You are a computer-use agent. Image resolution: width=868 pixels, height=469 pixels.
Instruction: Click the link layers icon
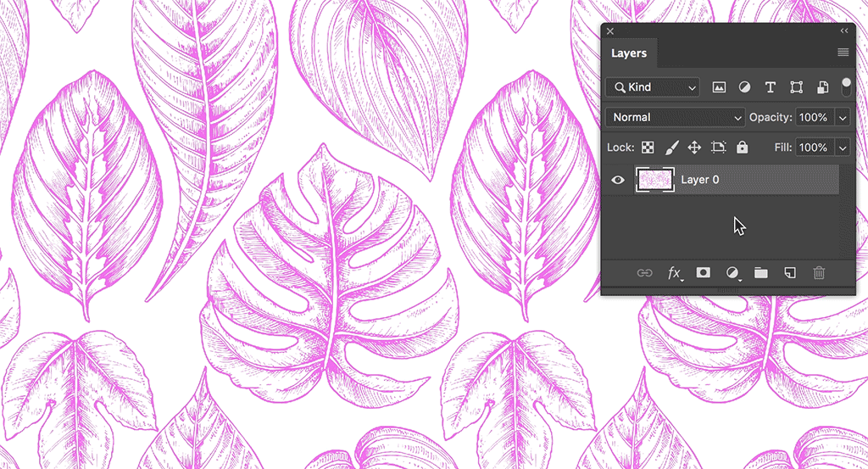[x=645, y=272]
